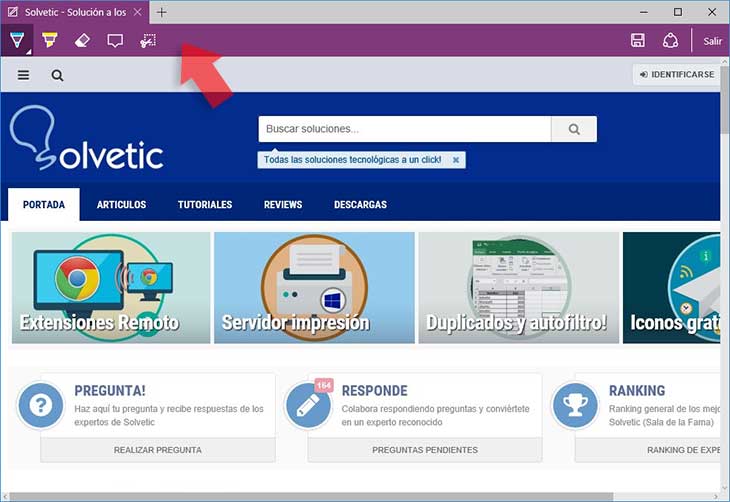This screenshot has width=730, height=502.
Task: Dismiss the 'Todas las soluciones' tooltip
Action: click(456, 160)
